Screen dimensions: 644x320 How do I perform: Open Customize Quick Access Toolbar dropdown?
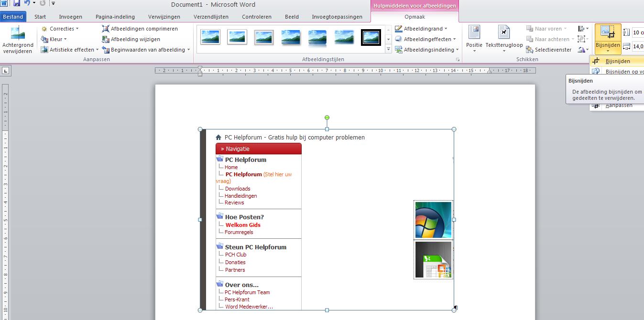(x=53, y=3)
